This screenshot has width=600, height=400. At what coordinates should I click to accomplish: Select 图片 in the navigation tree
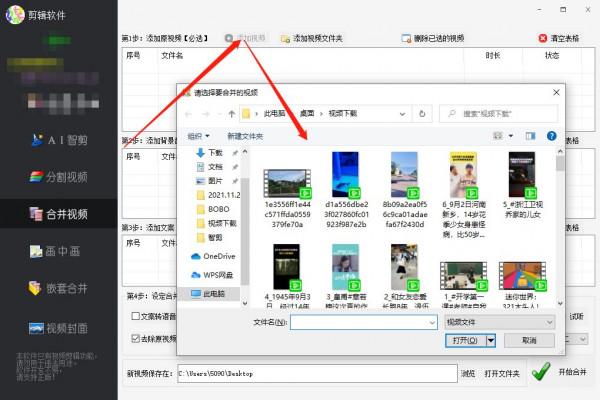coord(217,181)
